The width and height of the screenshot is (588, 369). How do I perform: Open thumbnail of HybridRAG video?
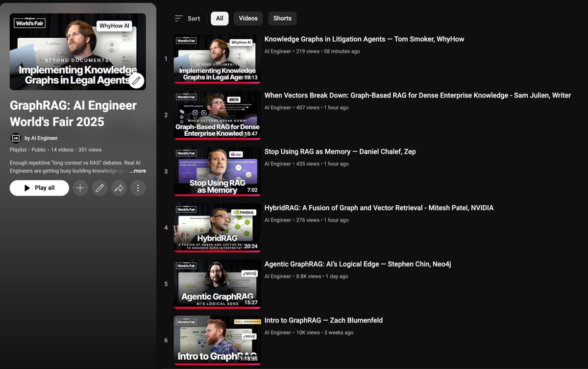(217, 228)
